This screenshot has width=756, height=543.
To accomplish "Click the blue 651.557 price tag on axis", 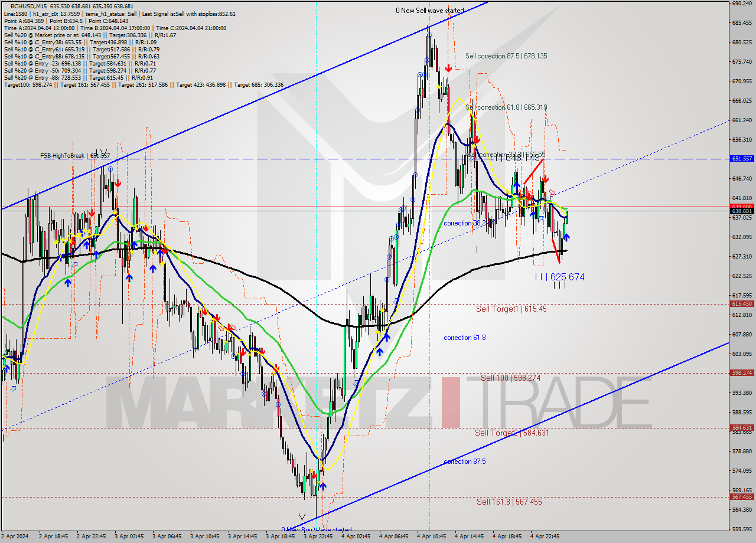I will [742, 159].
